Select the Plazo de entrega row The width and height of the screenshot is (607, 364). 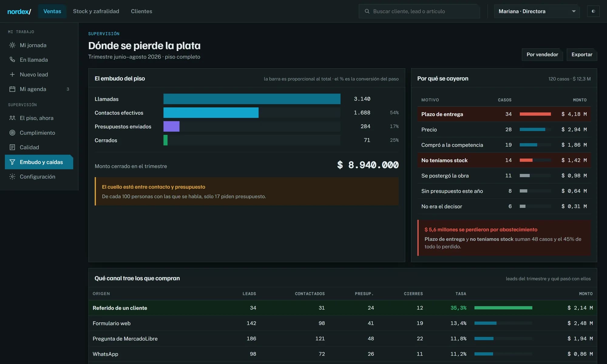tap(504, 114)
